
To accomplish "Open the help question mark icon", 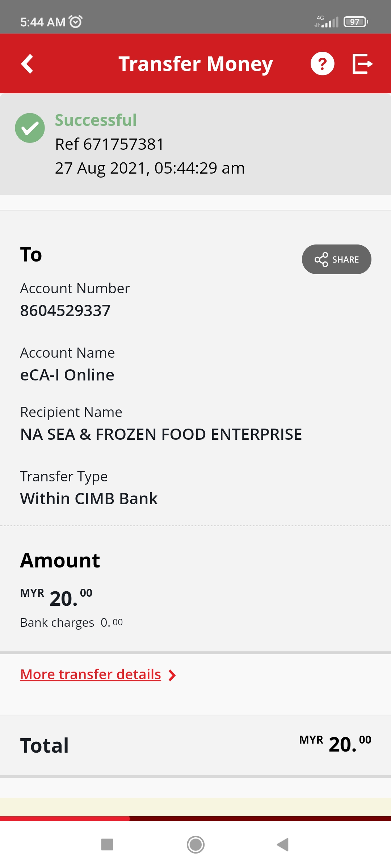I will [x=322, y=64].
